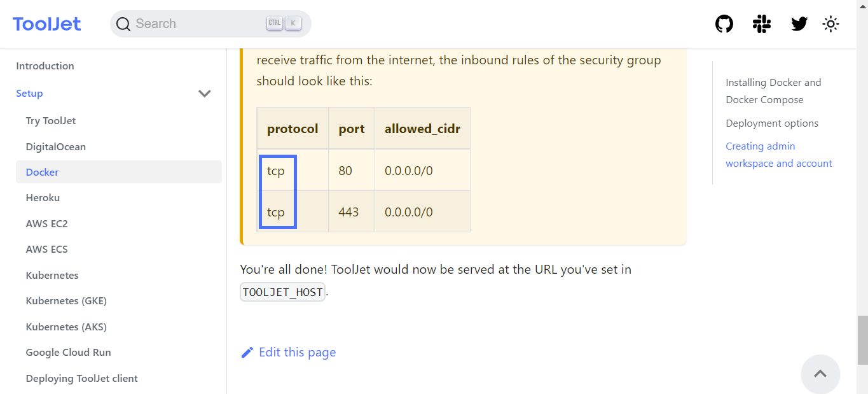Image resolution: width=868 pixels, height=394 pixels.
Task: Jump to Deployment options in the table of contents
Action: (x=771, y=123)
